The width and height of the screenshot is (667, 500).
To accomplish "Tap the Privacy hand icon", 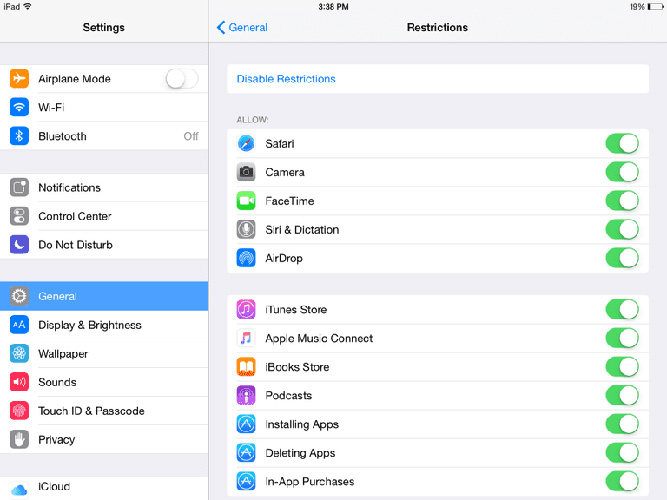I will click(x=19, y=439).
